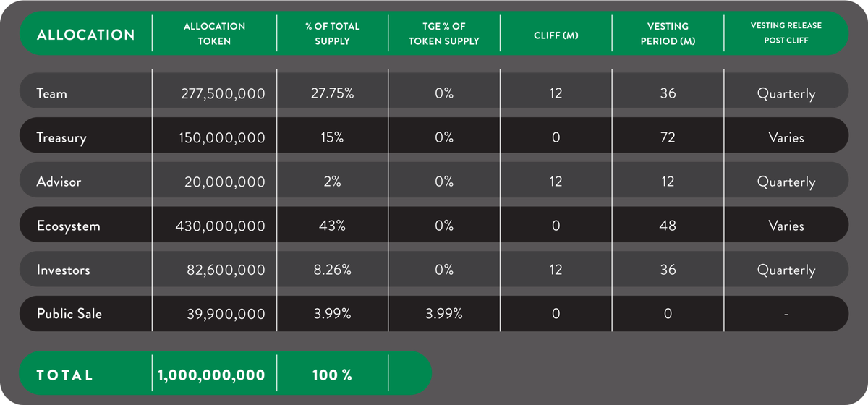Screen dimensions: 868x405
Task: Select the Advisor row label
Action: coord(59,182)
